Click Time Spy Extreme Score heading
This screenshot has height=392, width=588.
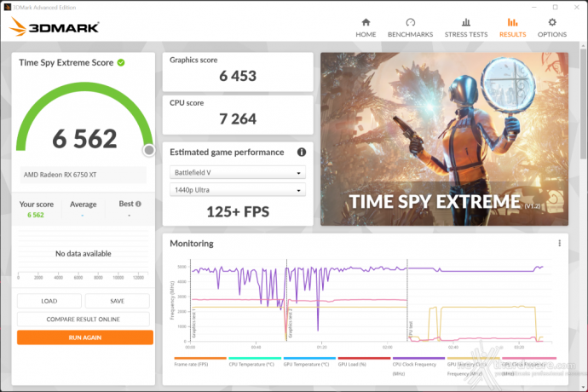[x=66, y=63]
